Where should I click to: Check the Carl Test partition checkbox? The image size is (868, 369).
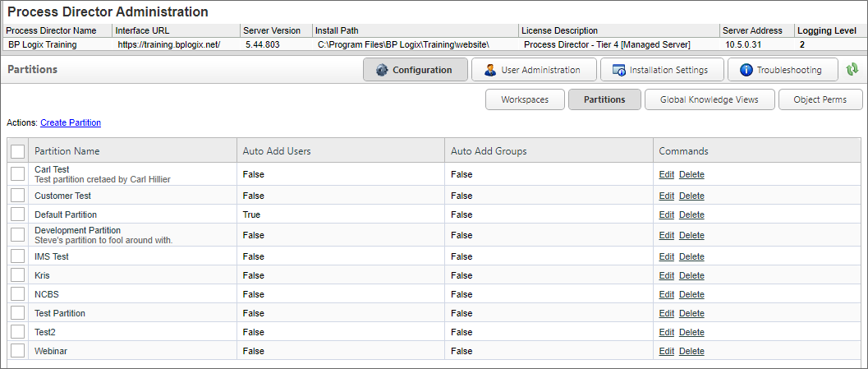(17, 174)
